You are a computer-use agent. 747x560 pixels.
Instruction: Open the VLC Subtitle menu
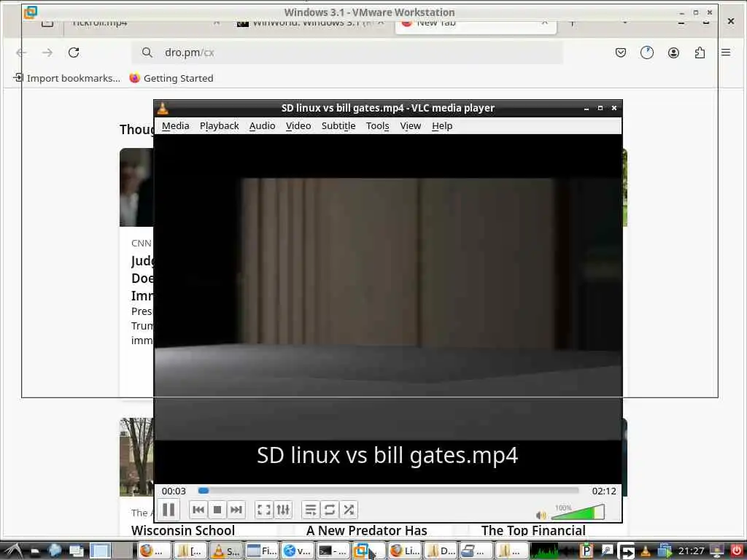coord(338,125)
